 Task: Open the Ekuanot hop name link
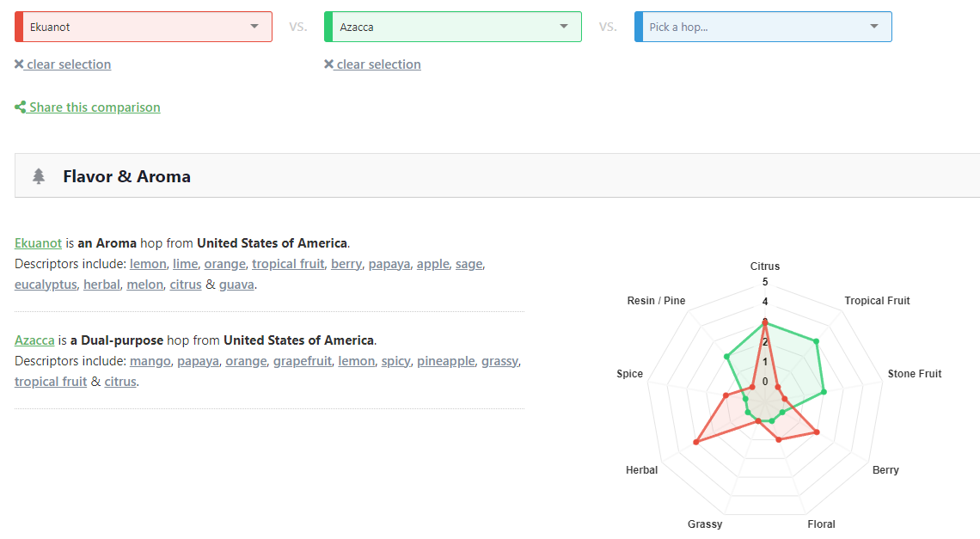pos(38,243)
